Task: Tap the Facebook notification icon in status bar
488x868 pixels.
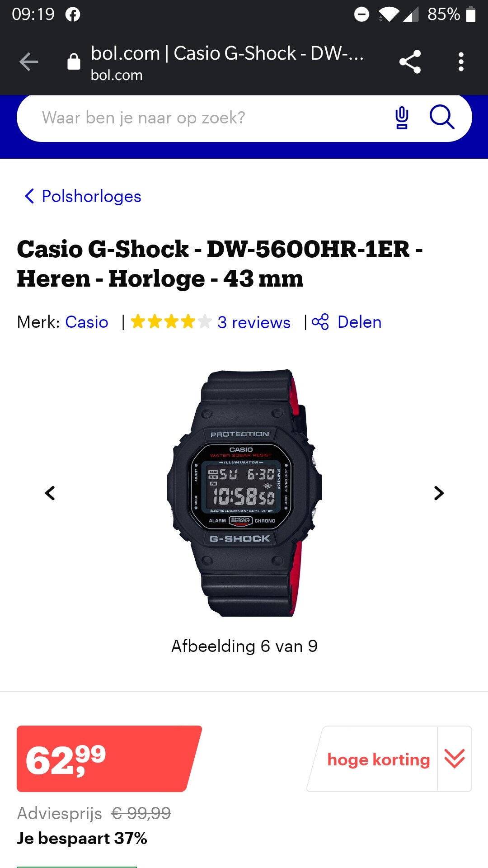Action: pyautogui.click(x=73, y=14)
